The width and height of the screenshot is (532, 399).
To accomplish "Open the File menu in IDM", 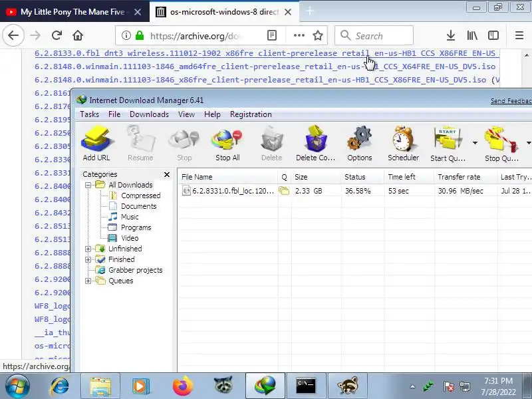I will 114,114.
